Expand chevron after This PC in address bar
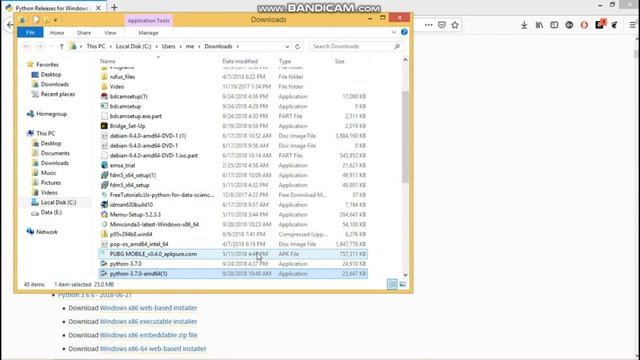 [x=110, y=47]
